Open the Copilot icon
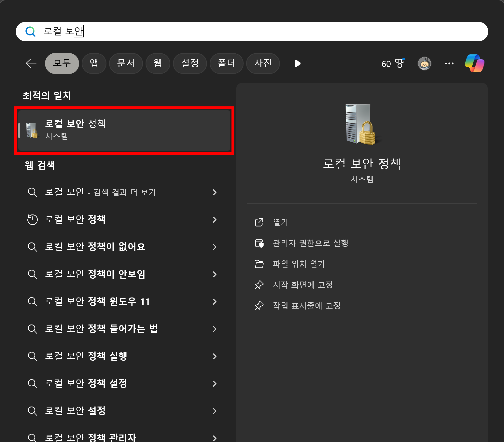 (475, 63)
